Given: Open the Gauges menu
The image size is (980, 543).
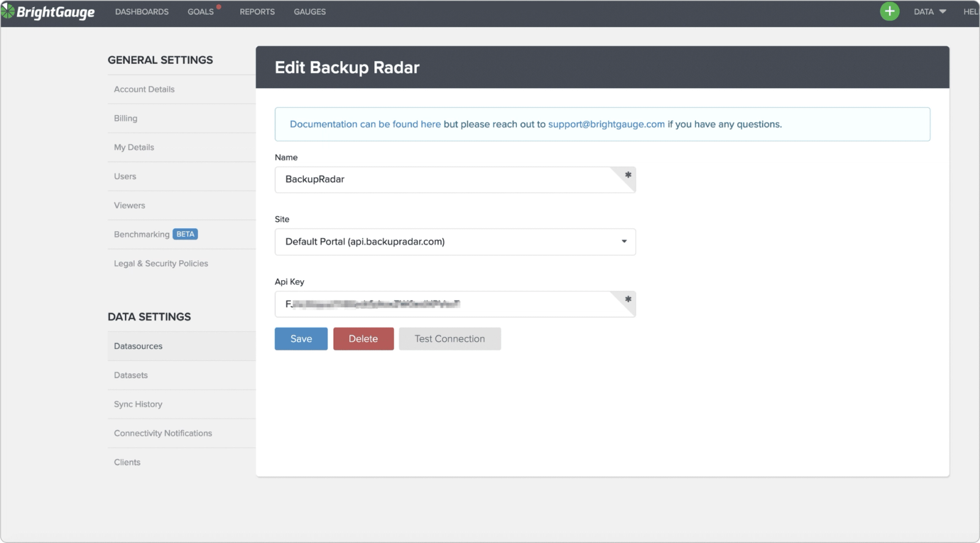Looking at the screenshot, I should [x=310, y=12].
